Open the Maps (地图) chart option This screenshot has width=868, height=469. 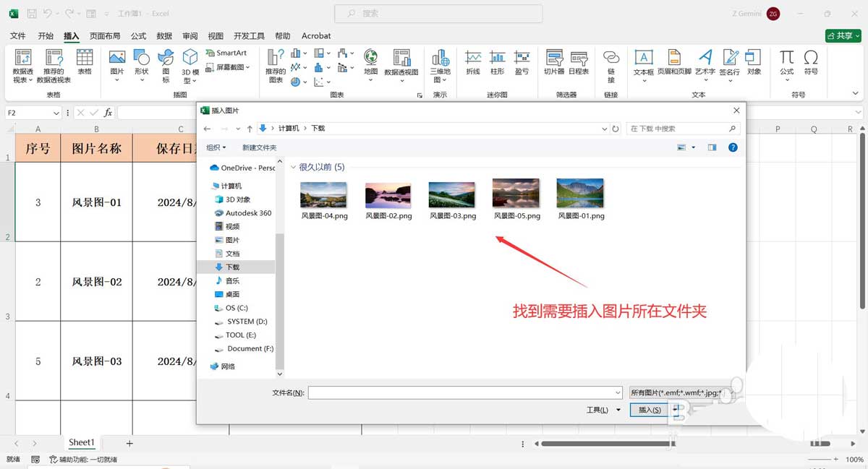(371, 66)
